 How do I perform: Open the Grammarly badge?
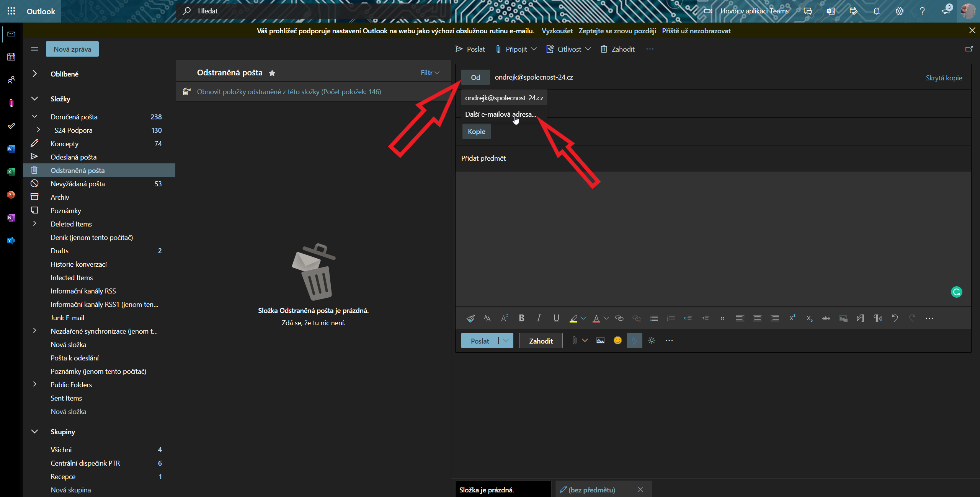pos(957,292)
